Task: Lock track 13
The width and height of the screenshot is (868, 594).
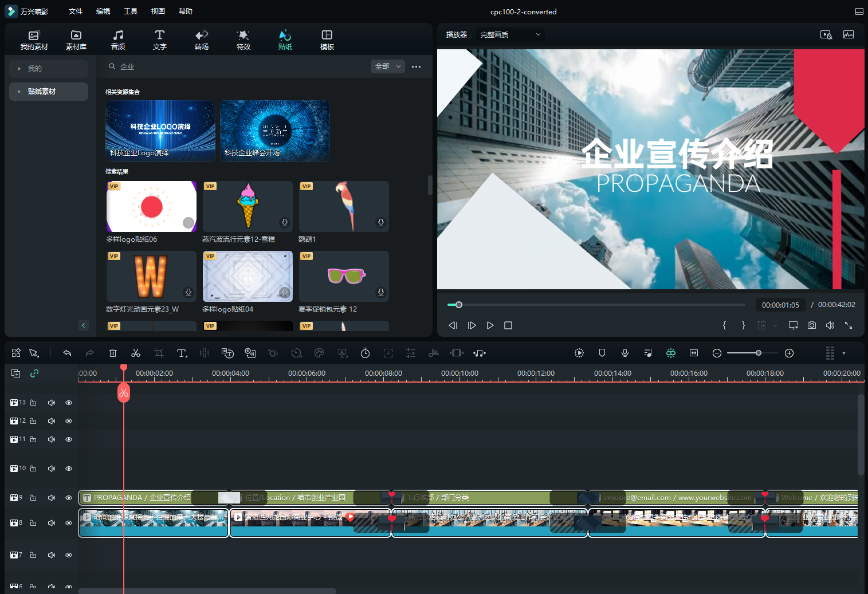Action: [x=33, y=403]
